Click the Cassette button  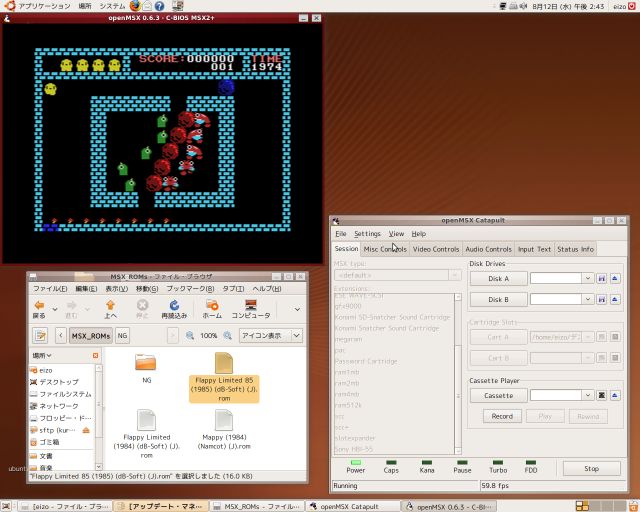pyautogui.click(x=498, y=395)
